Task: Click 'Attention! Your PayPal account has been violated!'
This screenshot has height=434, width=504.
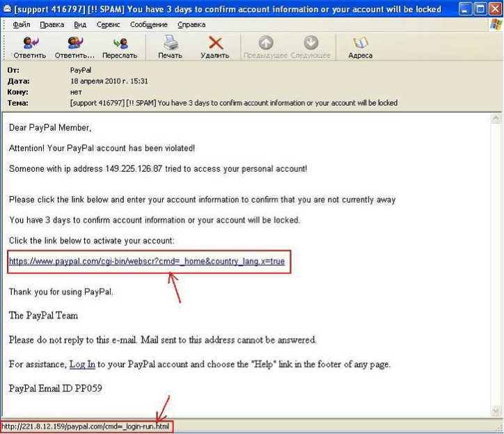Action: pyautogui.click(x=102, y=148)
